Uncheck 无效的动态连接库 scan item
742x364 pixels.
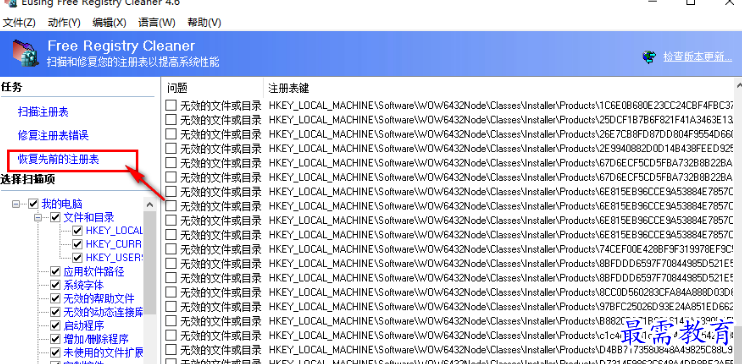point(55,312)
